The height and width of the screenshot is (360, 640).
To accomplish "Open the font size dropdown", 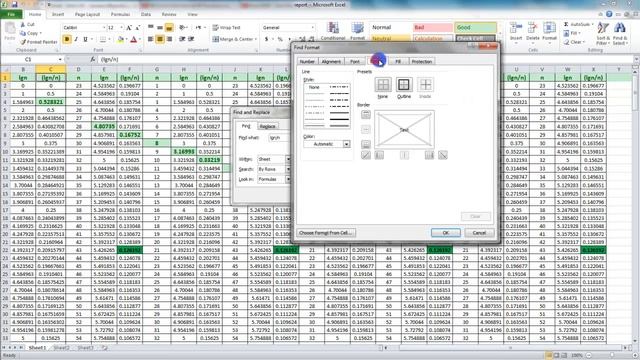I will coord(121,28).
